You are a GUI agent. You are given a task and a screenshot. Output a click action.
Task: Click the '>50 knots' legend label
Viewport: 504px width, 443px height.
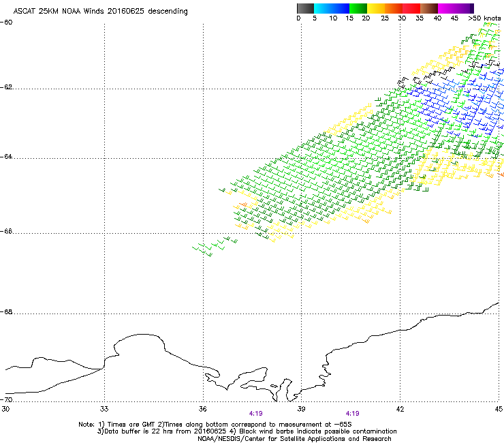click(x=484, y=18)
